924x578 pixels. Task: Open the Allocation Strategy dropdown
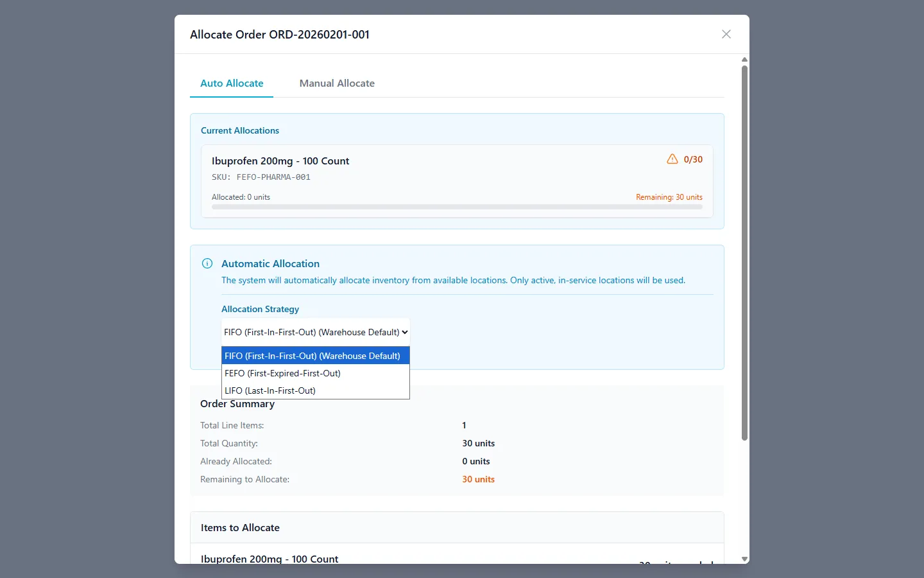315,331
